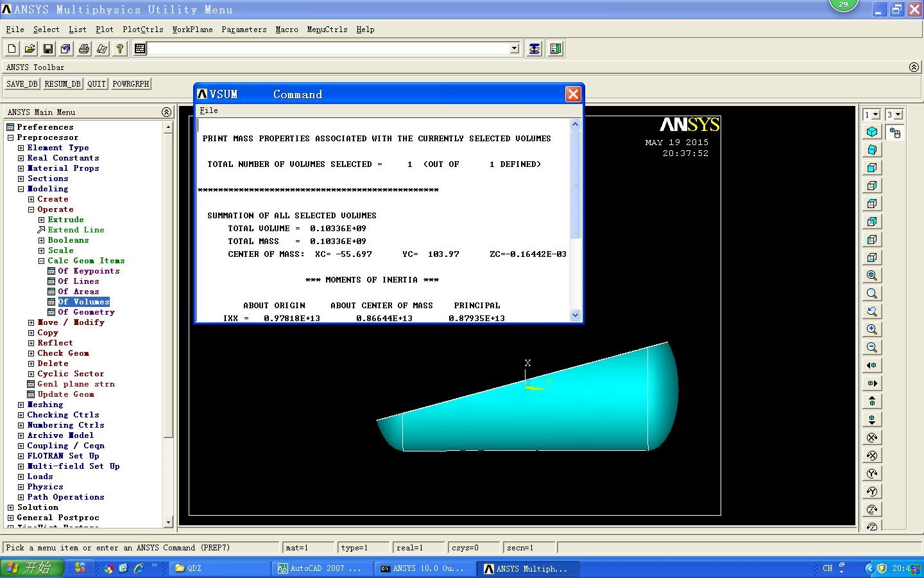The width and height of the screenshot is (924, 578).
Task: Collapse the Preprocessor tree node
Action: pos(10,137)
